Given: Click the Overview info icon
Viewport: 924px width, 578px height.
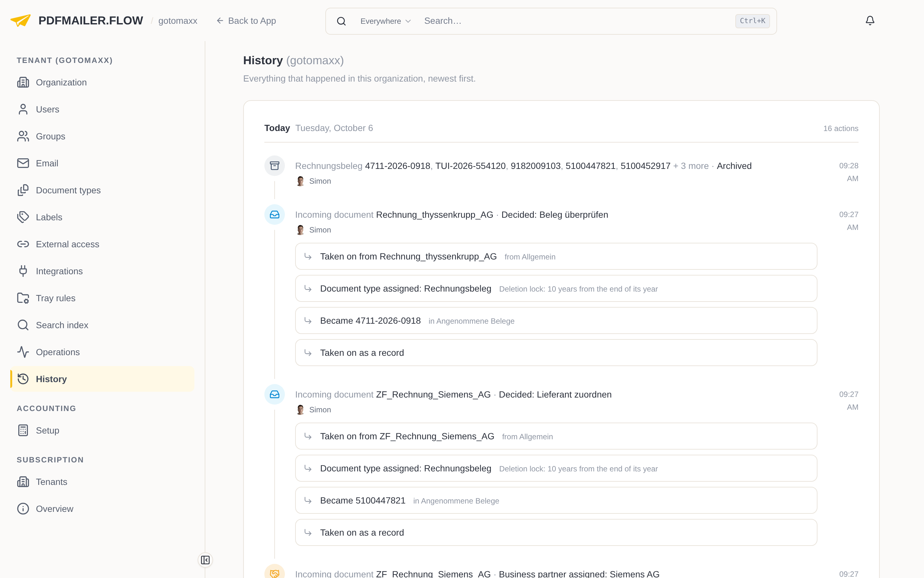Looking at the screenshot, I should point(23,509).
